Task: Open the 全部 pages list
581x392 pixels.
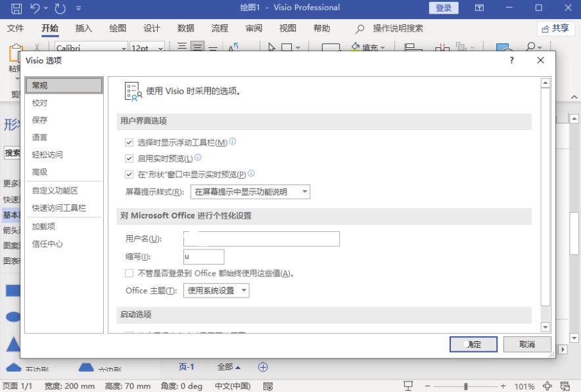Action: coord(229,367)
